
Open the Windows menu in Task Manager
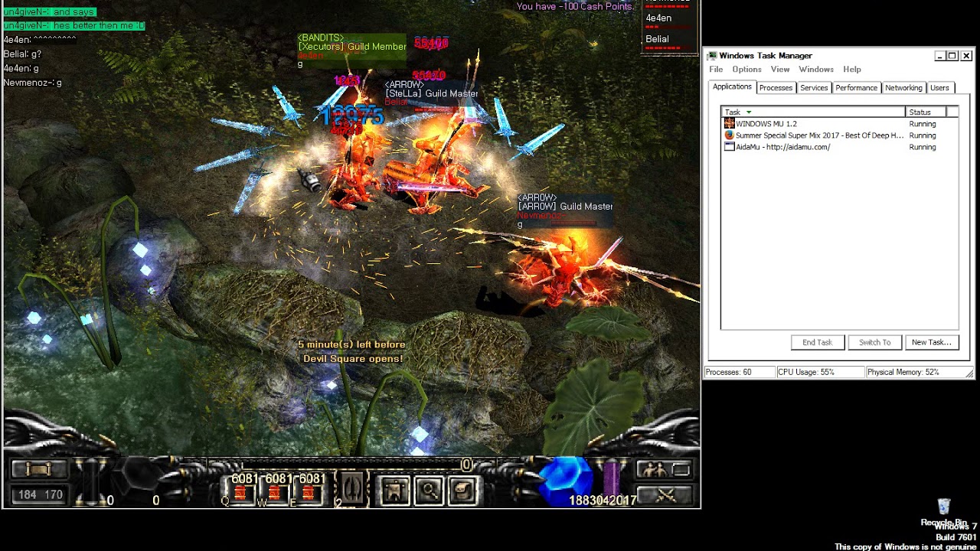click(816, 69)
